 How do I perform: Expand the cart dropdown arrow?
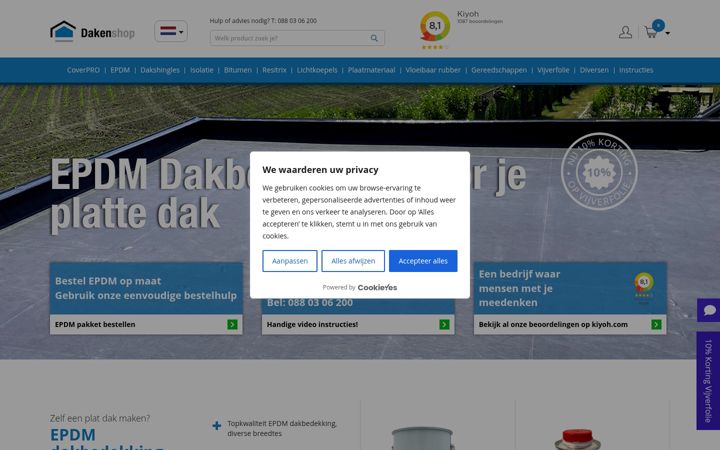667,33
